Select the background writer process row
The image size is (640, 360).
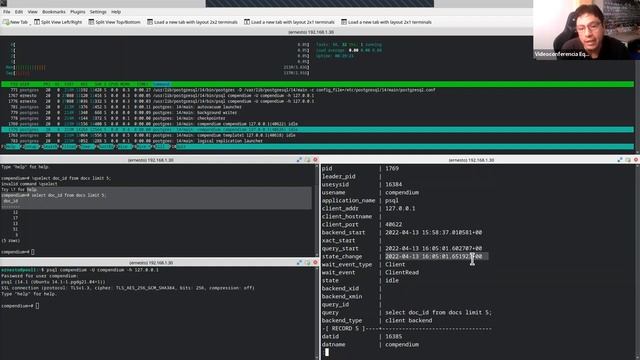(318, 113)
